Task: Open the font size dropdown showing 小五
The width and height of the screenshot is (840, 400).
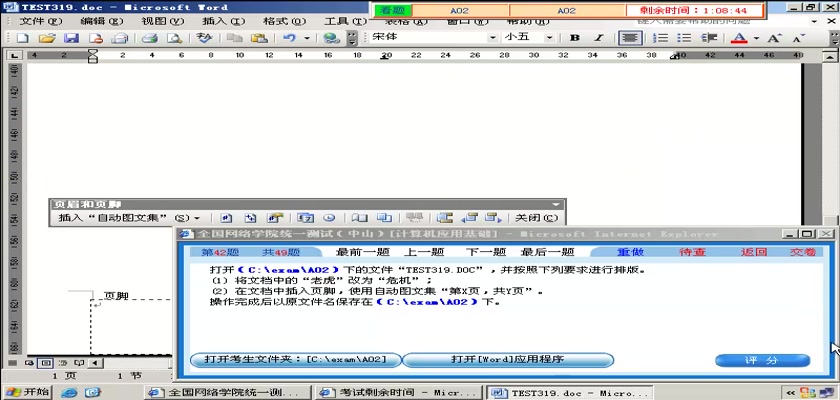Action: [549, 38]
